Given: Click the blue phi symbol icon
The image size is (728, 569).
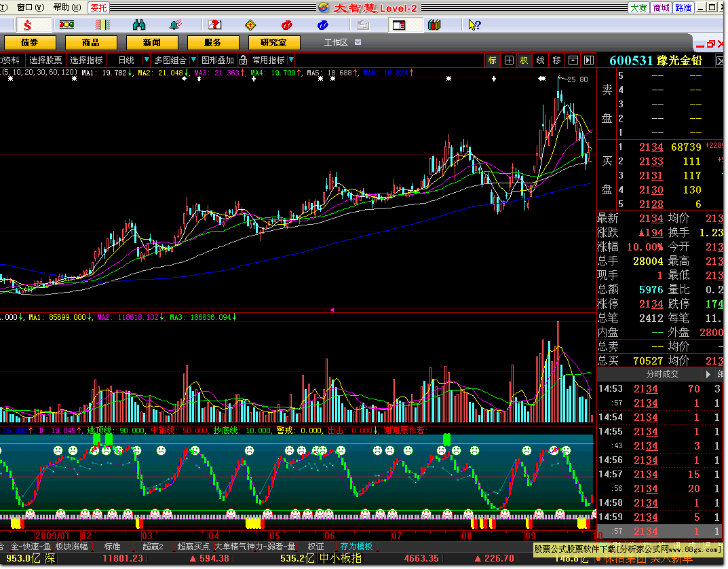Looking at the screenshot, I should click(323, 25).
